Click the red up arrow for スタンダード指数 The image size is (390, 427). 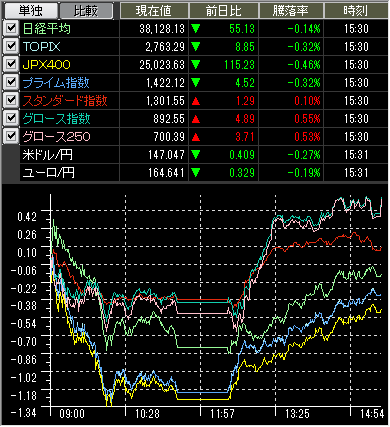[196, 101]
